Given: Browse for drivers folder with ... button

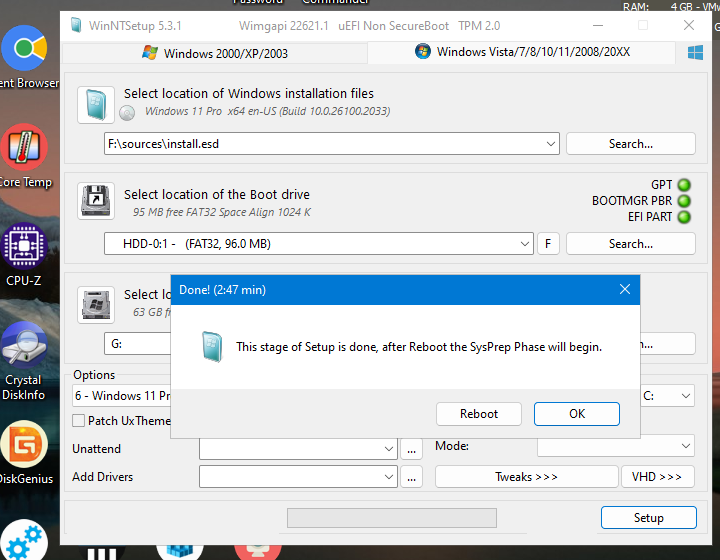Looking at the screenshot, I should pos(411,477).
